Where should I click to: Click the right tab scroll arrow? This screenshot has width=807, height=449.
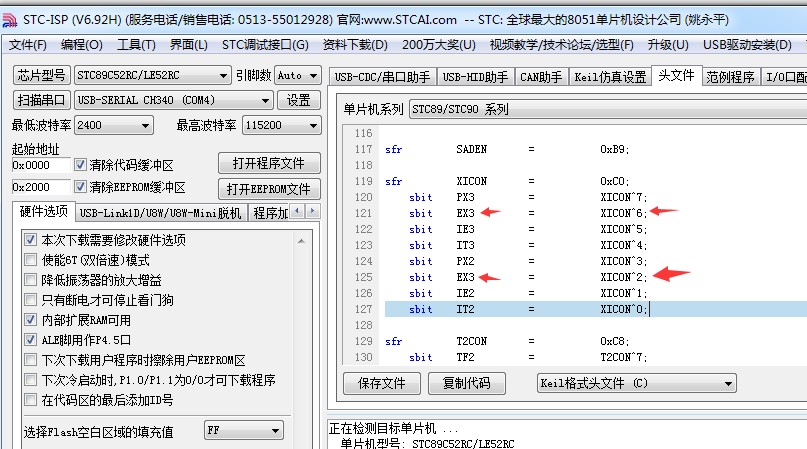(x=312, y=211)
